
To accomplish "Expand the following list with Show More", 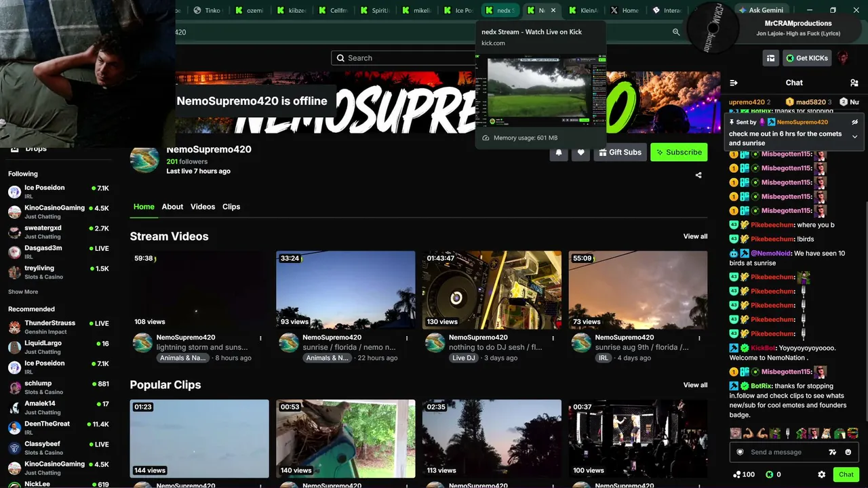I will [23, 292].
